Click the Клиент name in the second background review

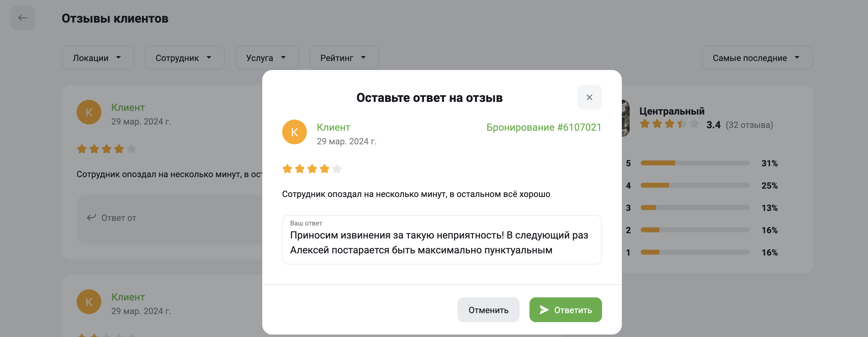[x=128, y=297]
